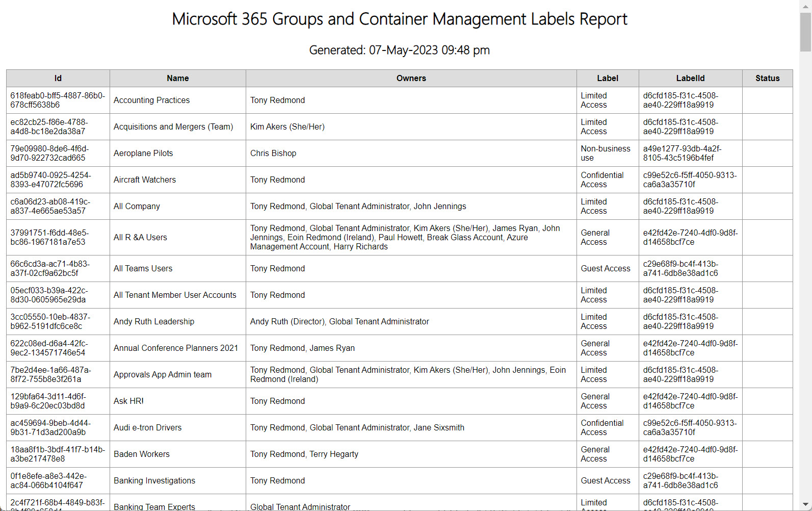Click the Chris Bishop owner cell
Screen dimensions: 812x511
point(411,153)
